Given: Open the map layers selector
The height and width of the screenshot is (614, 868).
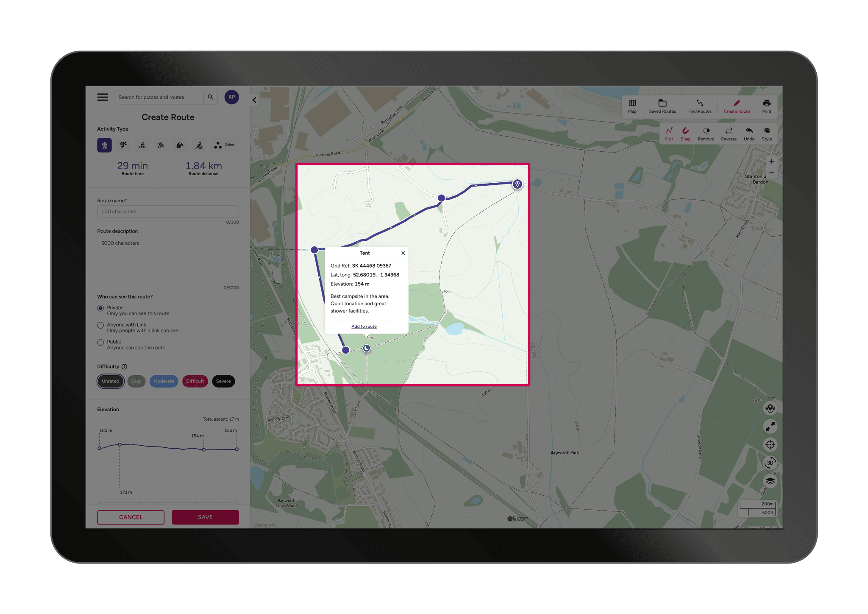Looking at the screenshot, I should click(770, 481).
